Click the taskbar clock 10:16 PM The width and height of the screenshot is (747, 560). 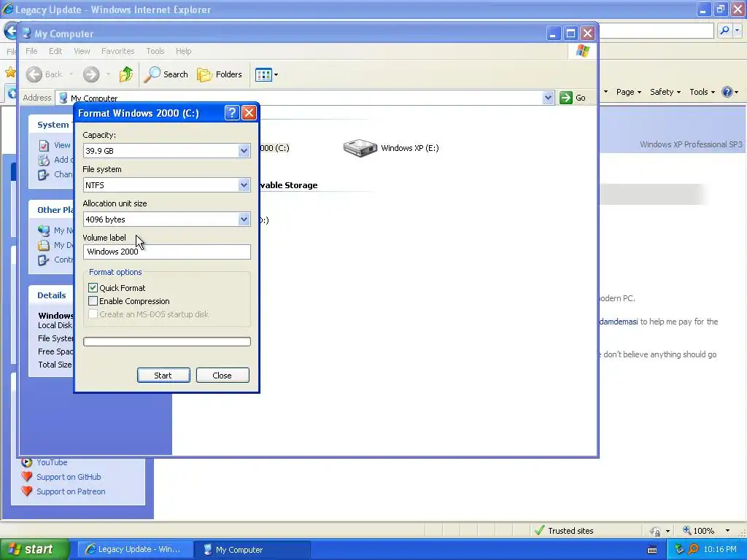[720, 550]
